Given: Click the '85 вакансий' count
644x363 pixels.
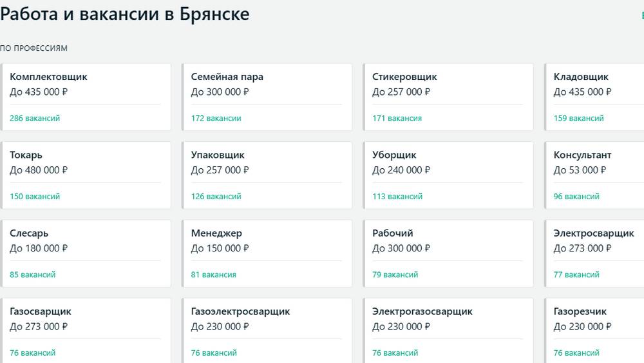Looking at the screenshot, I should (x=32, y=275).
